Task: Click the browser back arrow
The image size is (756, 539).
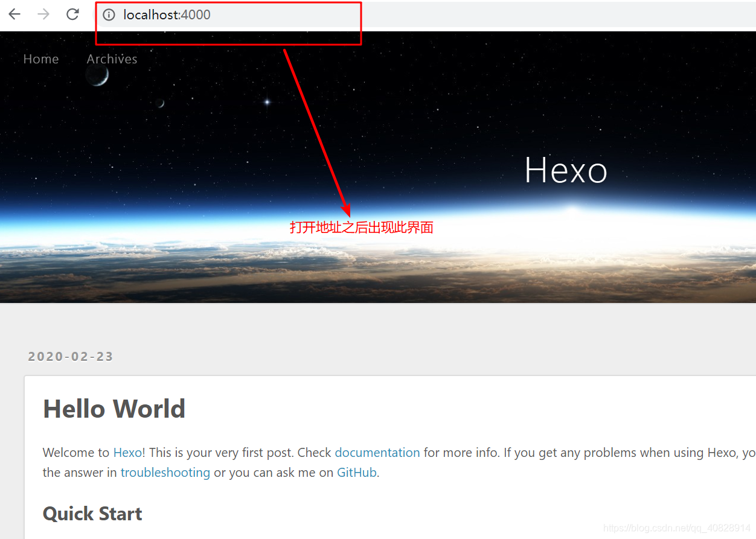Action: [14, 14]
